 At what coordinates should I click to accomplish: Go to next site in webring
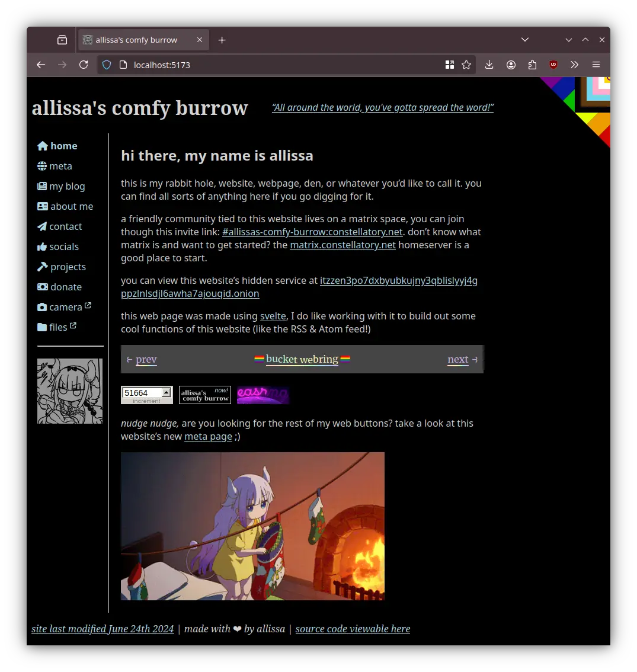tap(458, 360)
